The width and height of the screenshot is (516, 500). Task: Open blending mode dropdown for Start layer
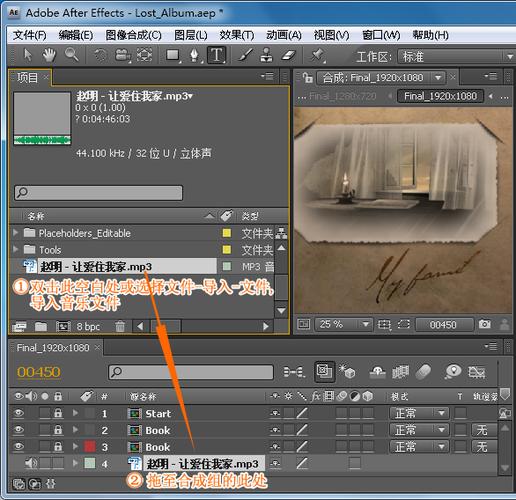click(419, 413)
